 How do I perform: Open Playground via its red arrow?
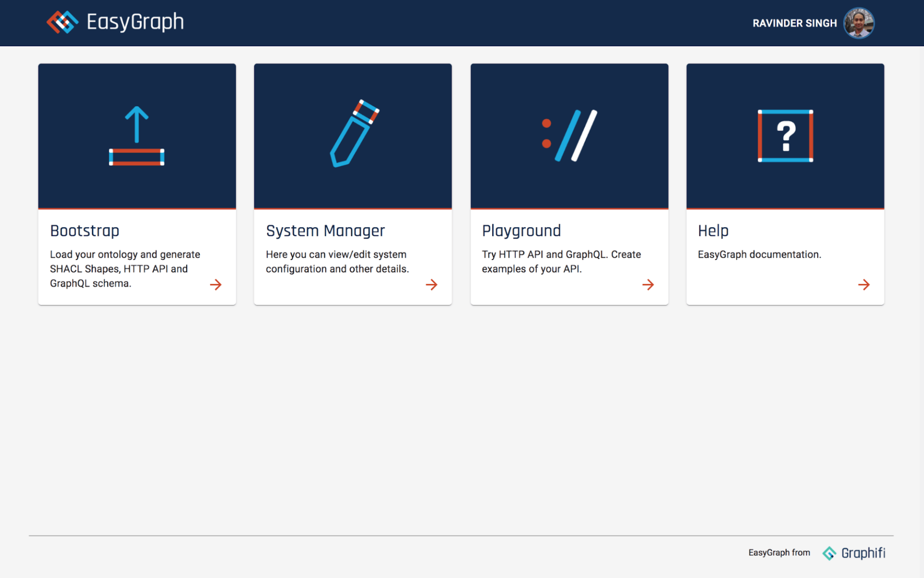[648, 285]
